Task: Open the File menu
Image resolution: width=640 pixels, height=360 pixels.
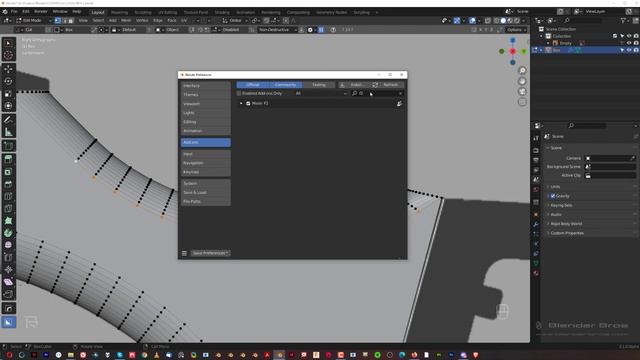Action: click(14, 11)
